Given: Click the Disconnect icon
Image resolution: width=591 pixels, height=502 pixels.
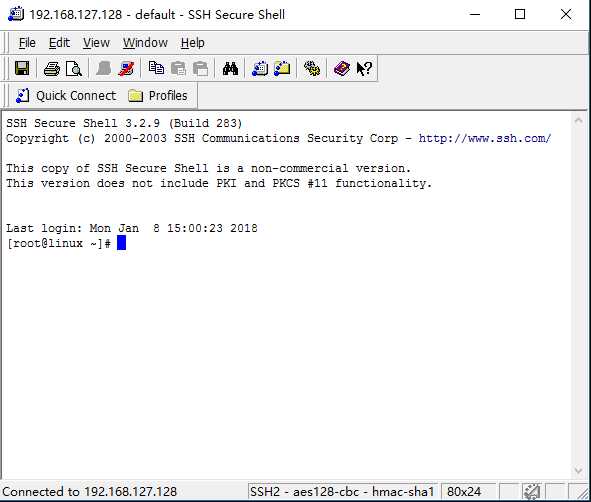Looking at the screenshot, I should (126, 69).
